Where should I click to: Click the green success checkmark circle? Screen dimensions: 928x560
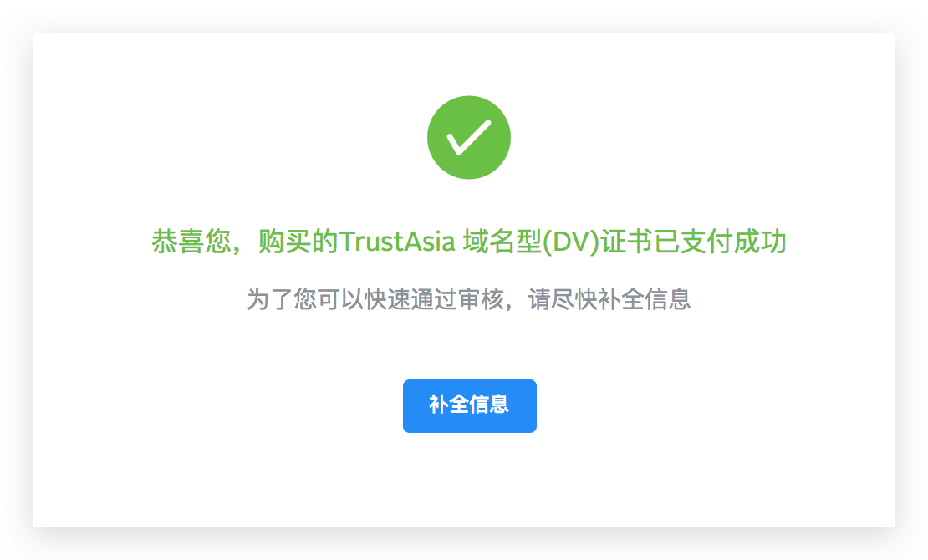[469, 137]
